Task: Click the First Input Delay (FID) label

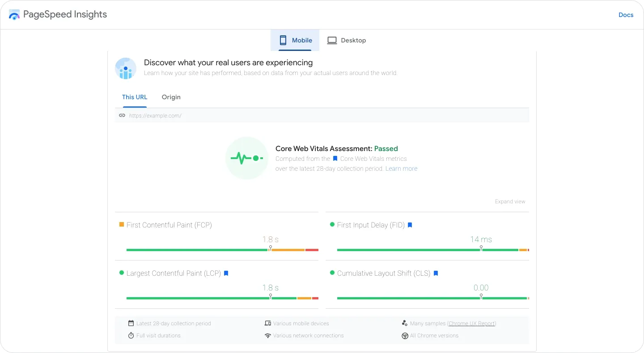Action: [371, 225]
